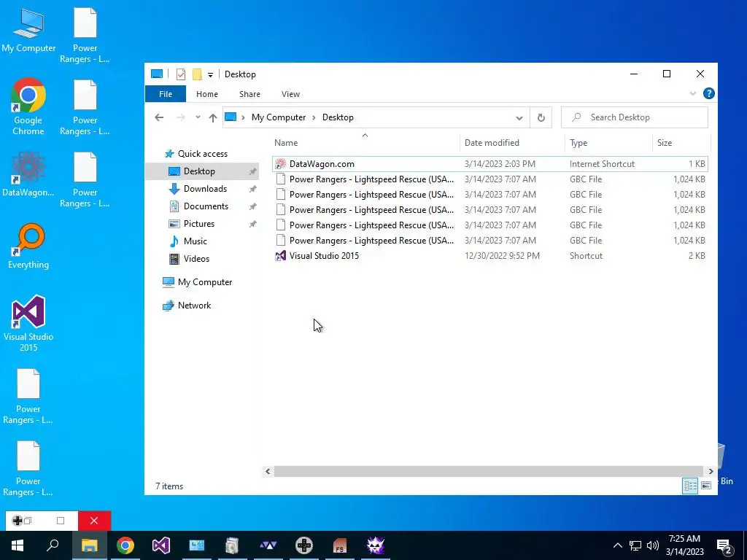Screen dimensions: 747x560
Task: Click Properties icon in Explorer quick access toolbar
Action: 181,74
